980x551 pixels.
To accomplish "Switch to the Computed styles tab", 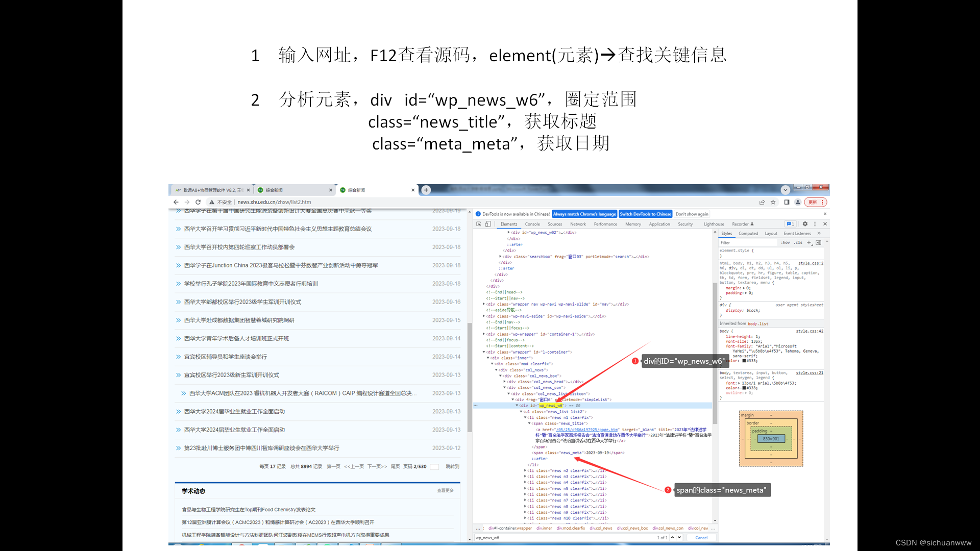I will coord(748,234).
